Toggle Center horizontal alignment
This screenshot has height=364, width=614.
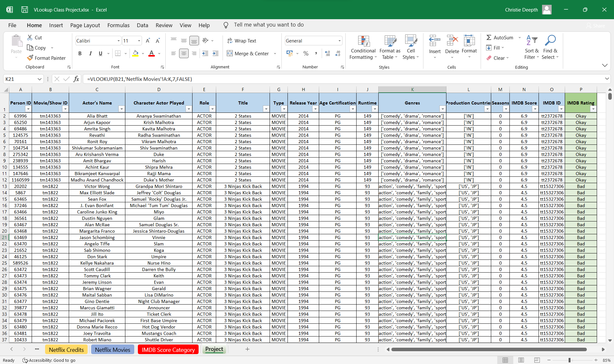click(x=184, y=53)
